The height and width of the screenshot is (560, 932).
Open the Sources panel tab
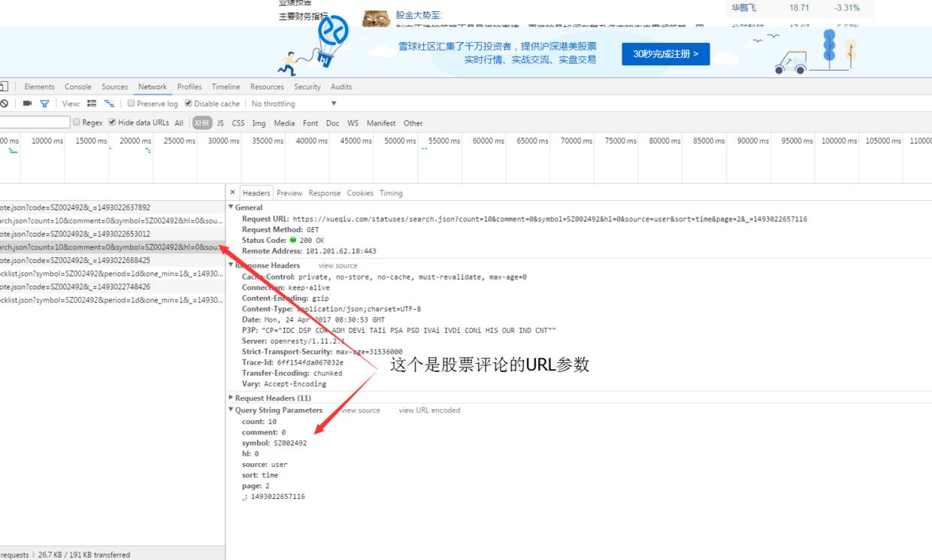[115, 86]
